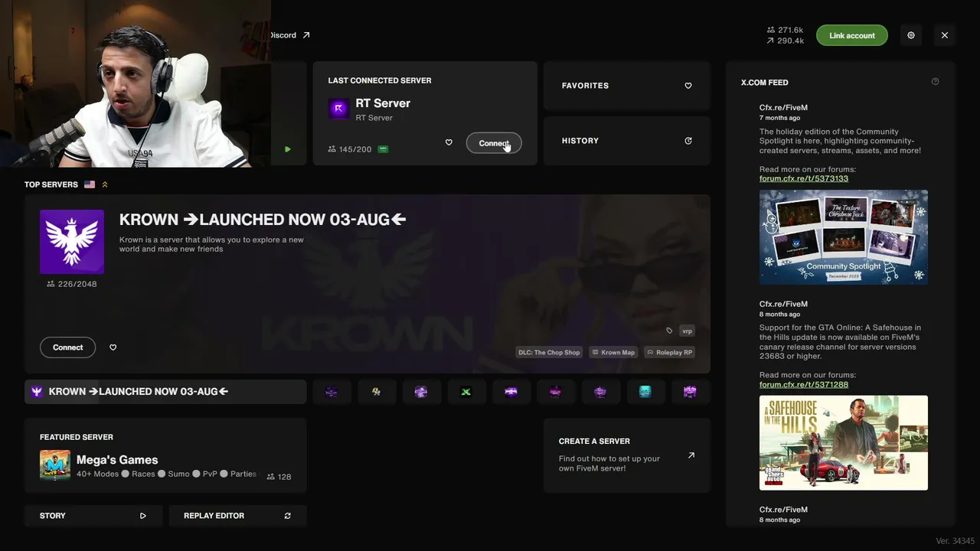The image size is (980, 551).
Task: Expand the Top Servers region chevron
Action: (x=105, y=184)
